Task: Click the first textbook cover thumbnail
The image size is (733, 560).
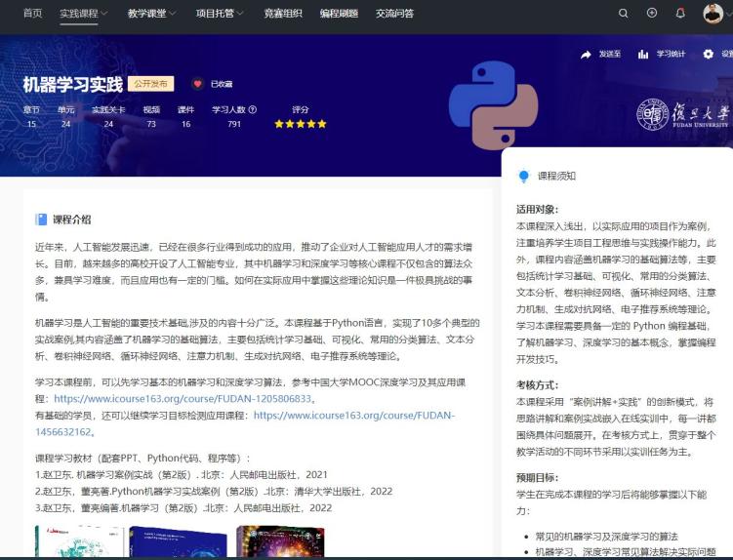Action: (79, 540)
